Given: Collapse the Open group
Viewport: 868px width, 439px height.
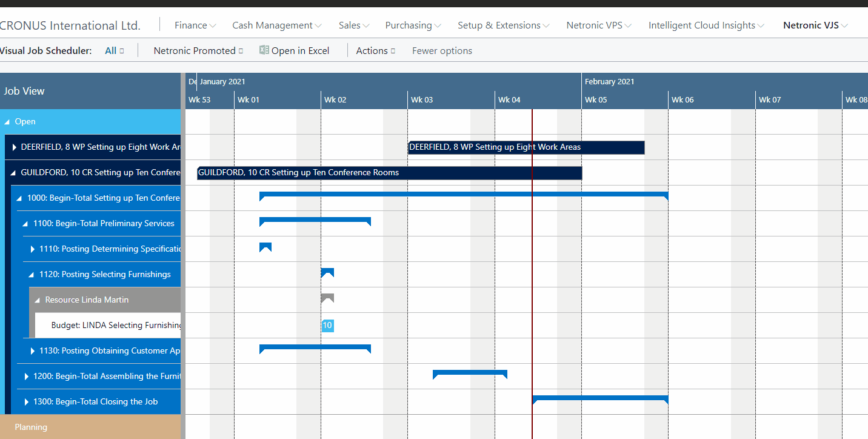Looking at the screenshot, I should pyautogui.click(x=8, y=121).
